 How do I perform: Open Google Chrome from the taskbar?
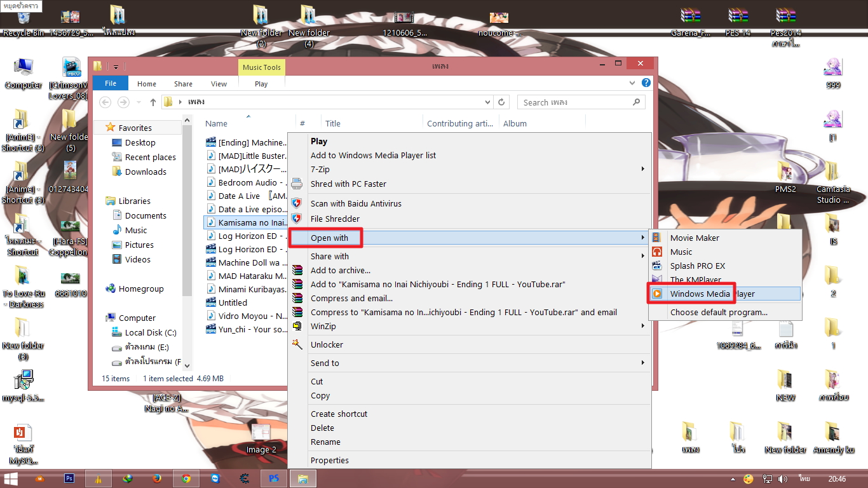pyautogui.click(x=186, y=478)
